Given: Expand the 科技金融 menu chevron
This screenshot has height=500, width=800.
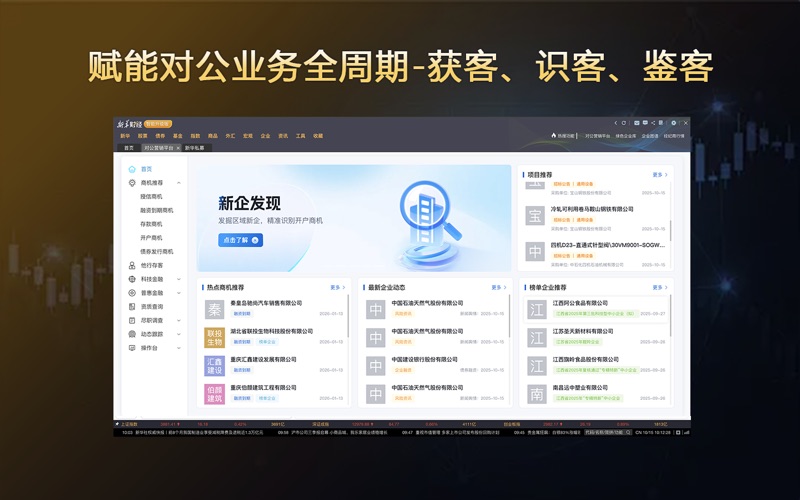Looking at the screenshot, I should (179, 279).
